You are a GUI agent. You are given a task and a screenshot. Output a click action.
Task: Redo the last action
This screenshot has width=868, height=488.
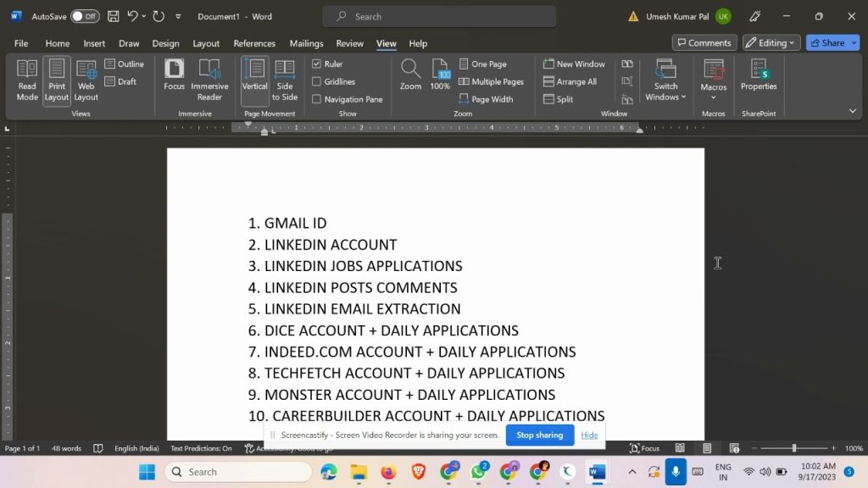[159, 16]
